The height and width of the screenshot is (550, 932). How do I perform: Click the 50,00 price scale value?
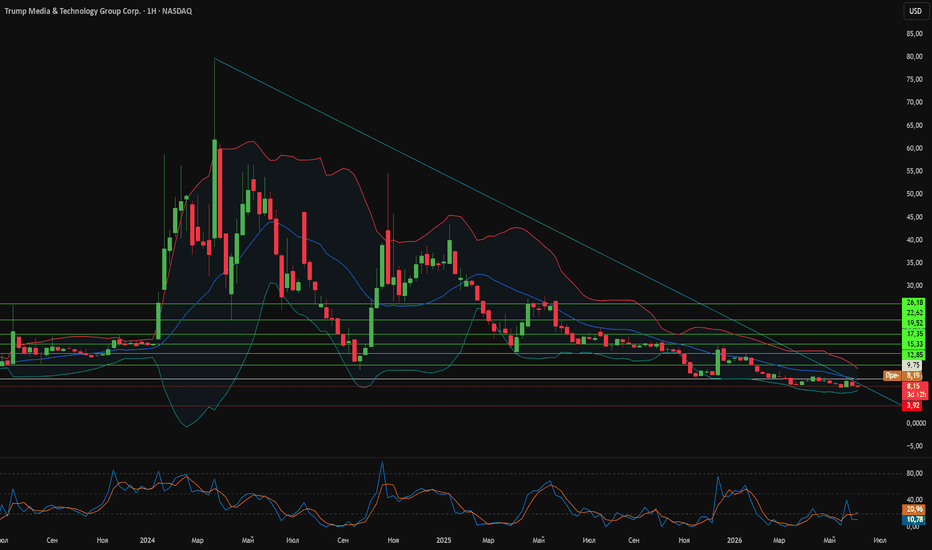pyautogui.click(x=914, y=194)
